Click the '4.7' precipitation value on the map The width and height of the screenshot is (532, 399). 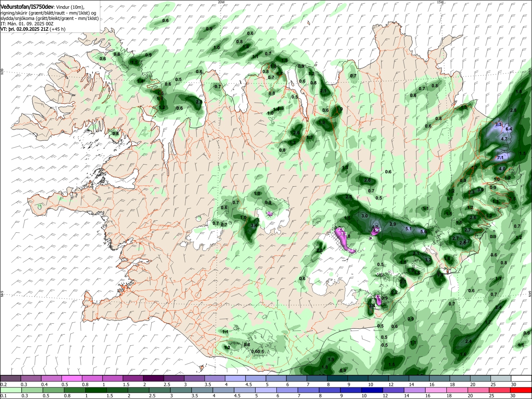504,139
